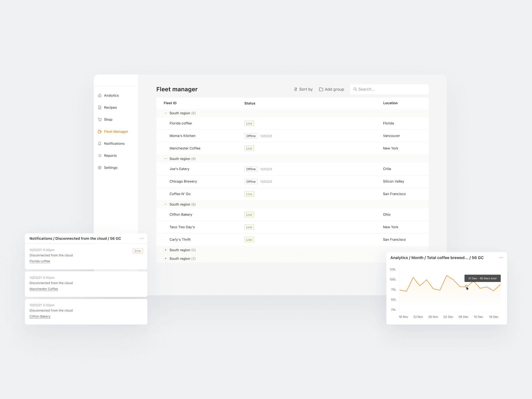Collapse the first South region group
532x399 pixels.
pos(165,113)
